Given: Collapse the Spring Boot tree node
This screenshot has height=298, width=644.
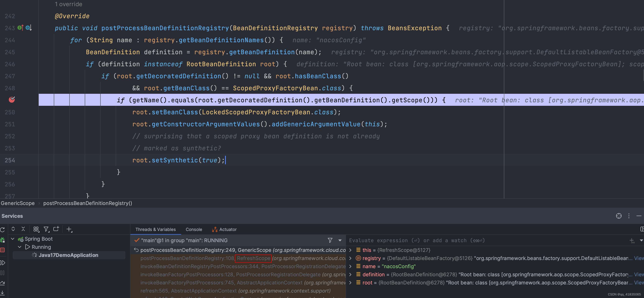Looking at the screenshot, I should pyautogui.click(x=13, y=239).
